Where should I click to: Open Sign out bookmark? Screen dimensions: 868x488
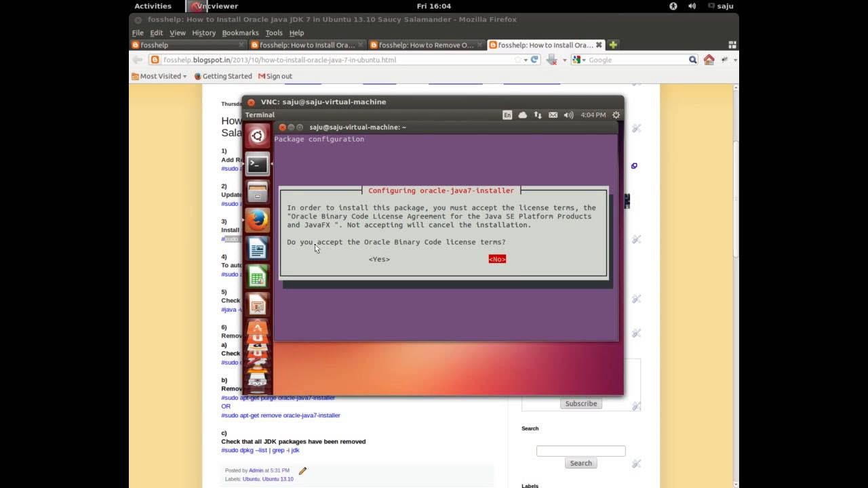click(275, 76)
